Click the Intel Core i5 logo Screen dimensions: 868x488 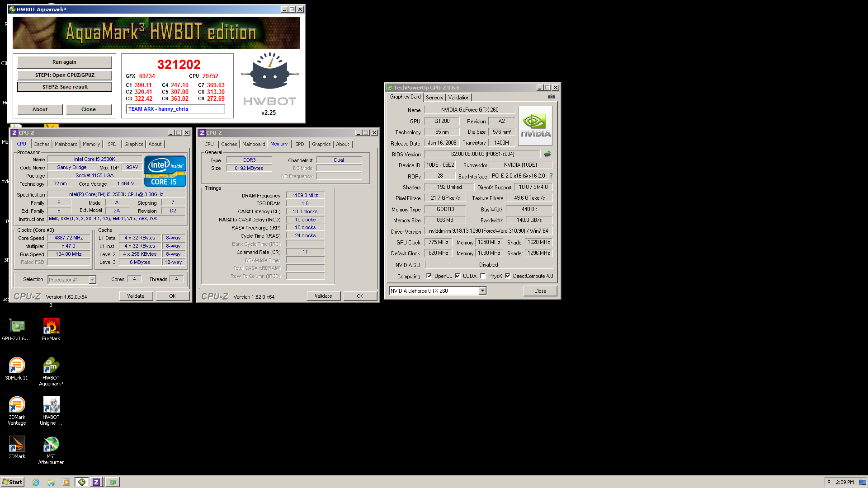[x=165, y=171]
